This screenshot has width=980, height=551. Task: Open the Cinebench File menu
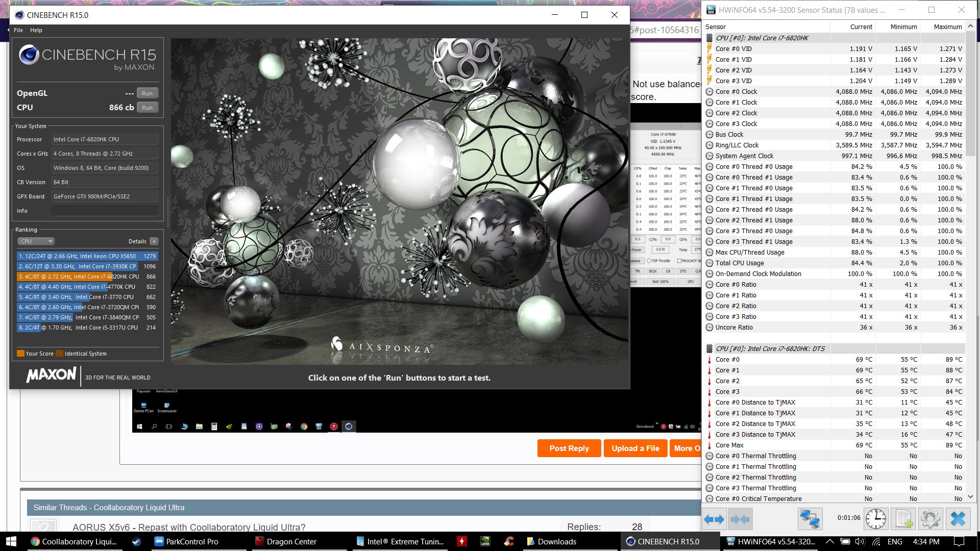(18, 30)
